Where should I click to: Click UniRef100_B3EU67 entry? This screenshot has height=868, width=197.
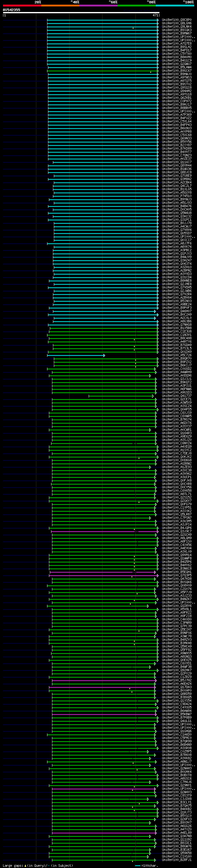pos(176,850)
